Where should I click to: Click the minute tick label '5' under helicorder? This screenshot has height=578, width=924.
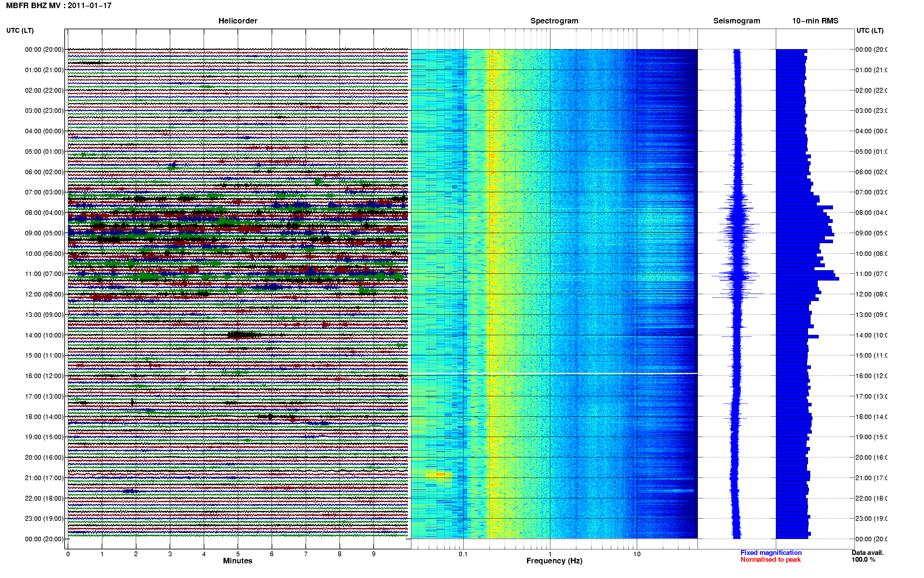pos(238,554)
